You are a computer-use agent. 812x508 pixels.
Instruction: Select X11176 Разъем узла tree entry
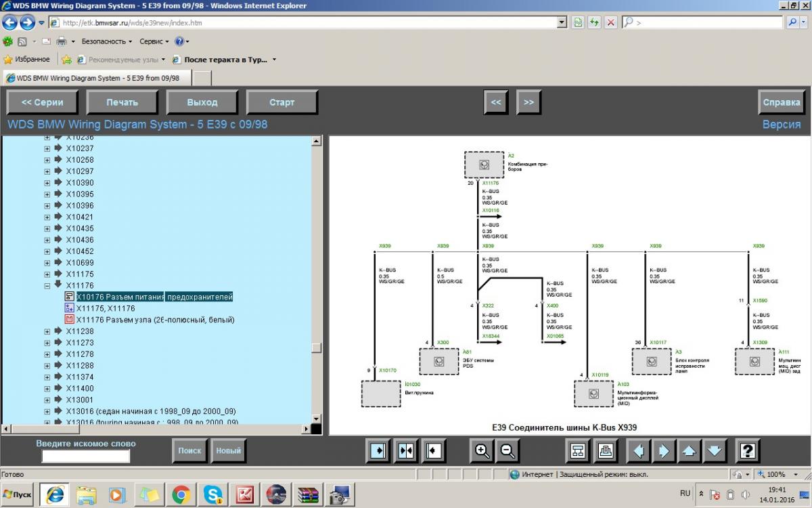point(155,320)
